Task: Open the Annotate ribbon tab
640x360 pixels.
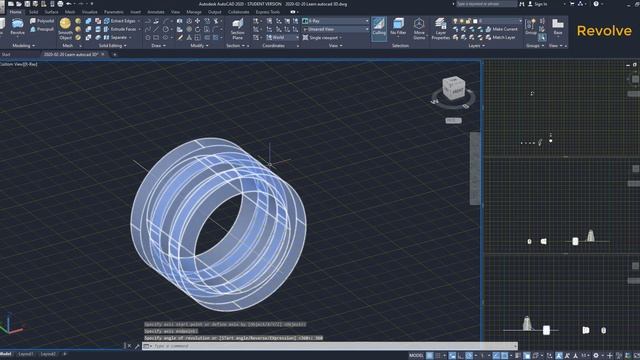Action: click(x=156, y=12)
